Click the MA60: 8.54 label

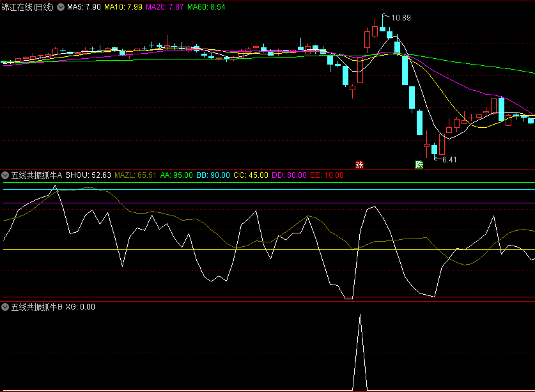[x=206, y=7]
